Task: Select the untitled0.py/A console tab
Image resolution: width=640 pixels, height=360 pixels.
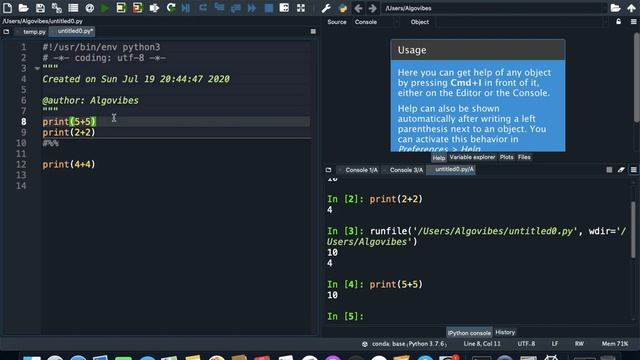Action: pos(451,169)
